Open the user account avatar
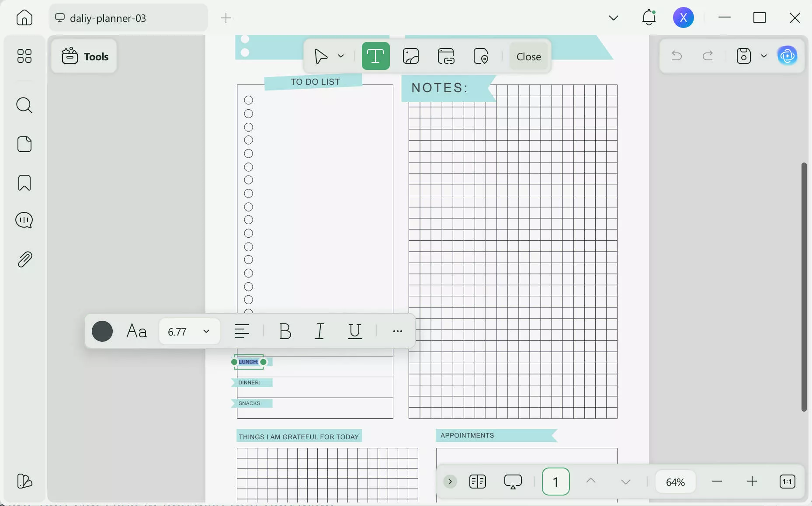812x506 pixels. [684, 17]
